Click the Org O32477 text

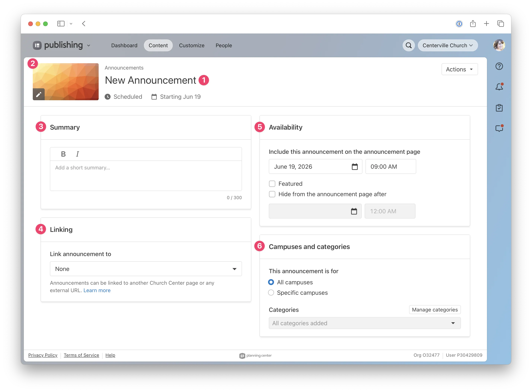pos(427,355)
